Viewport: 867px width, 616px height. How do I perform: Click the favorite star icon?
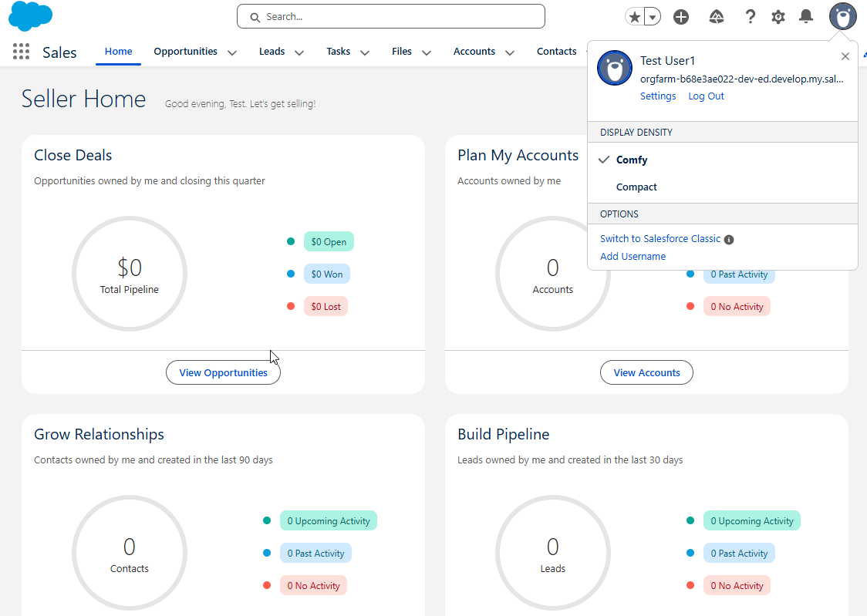point(635,15)
